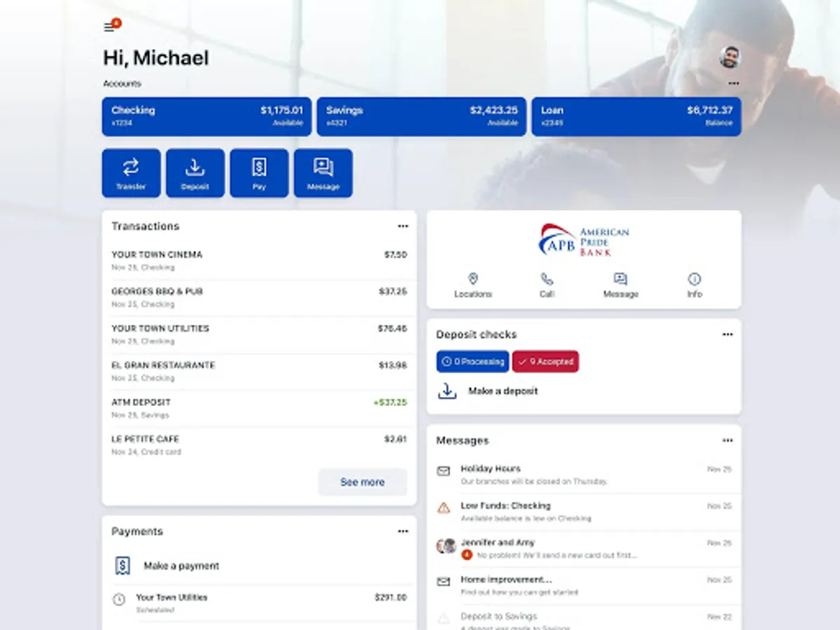Tap the Message quick action button
Screen dimensions: 840x630
point(323,173)
